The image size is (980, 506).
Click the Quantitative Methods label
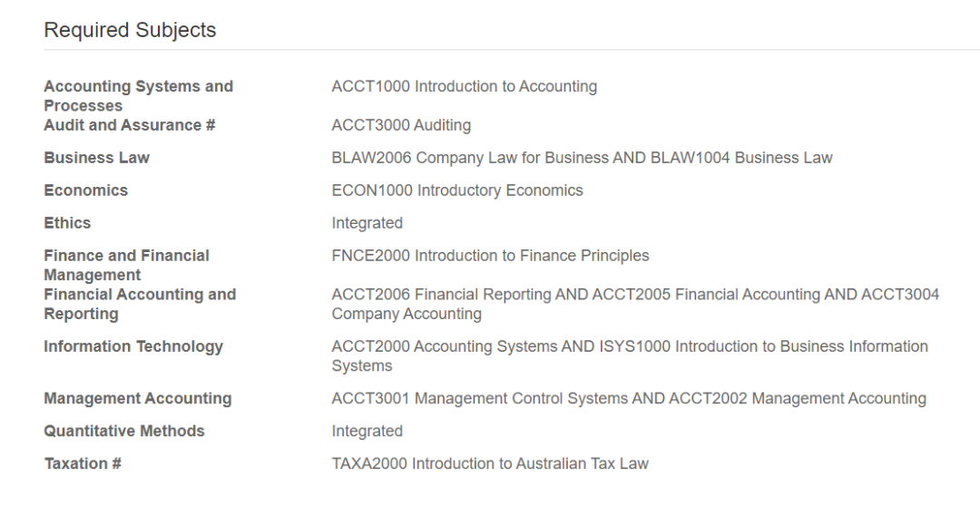(123, 431)
